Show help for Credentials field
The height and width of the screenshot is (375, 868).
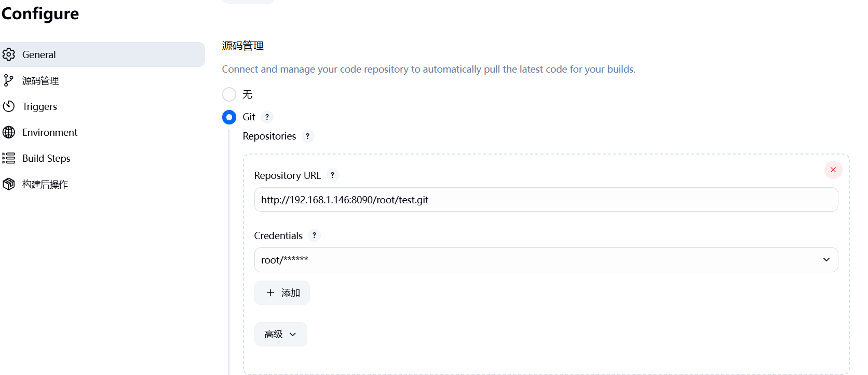(314, 235)
